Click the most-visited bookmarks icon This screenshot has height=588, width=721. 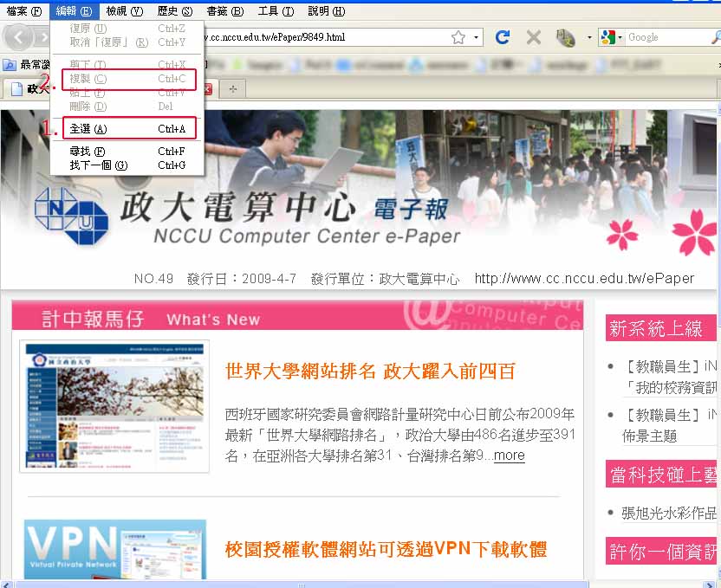pos(10,65)
